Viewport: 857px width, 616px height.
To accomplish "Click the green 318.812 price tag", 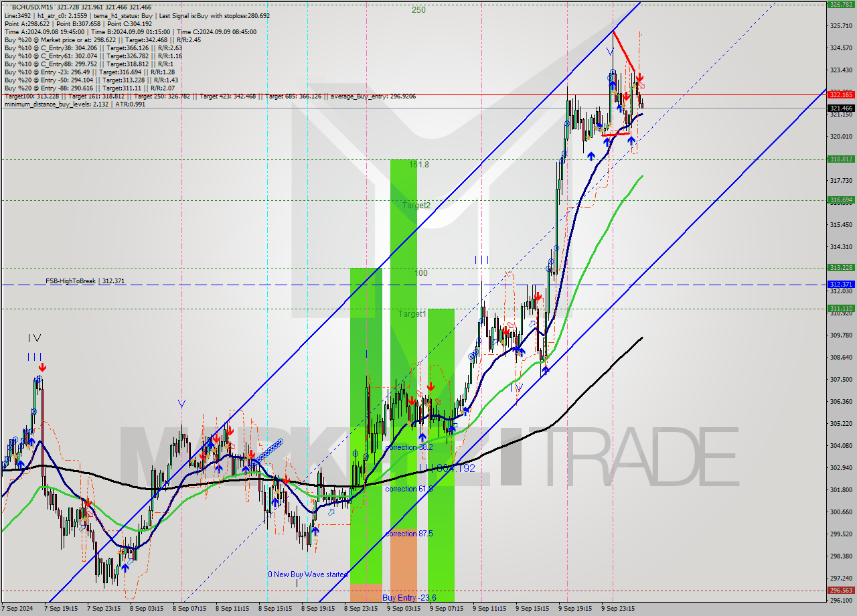I will click(x=841, y=159).
